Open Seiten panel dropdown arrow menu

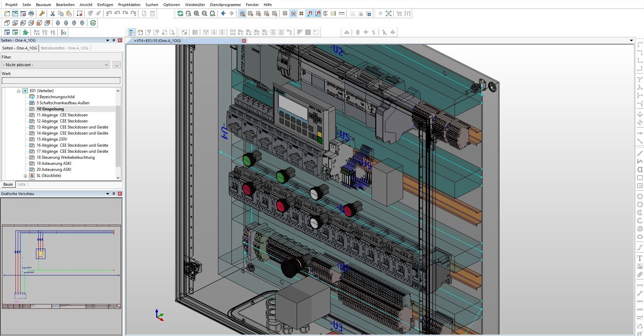click(x=108, y=40)
